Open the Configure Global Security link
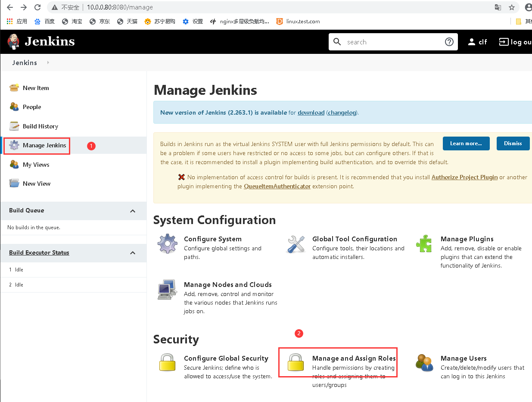The width and height of the screenshot is (532, 402). coord(226,358)
